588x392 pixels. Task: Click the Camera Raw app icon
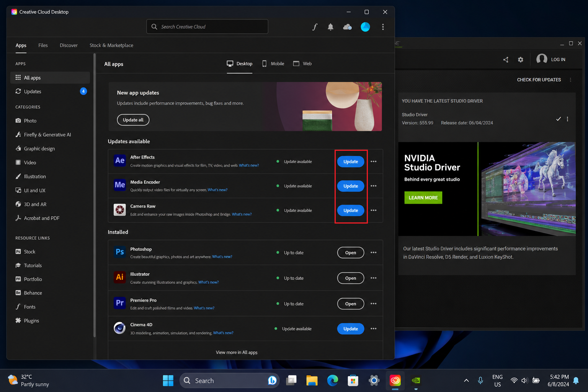click(x=120, y=209)
